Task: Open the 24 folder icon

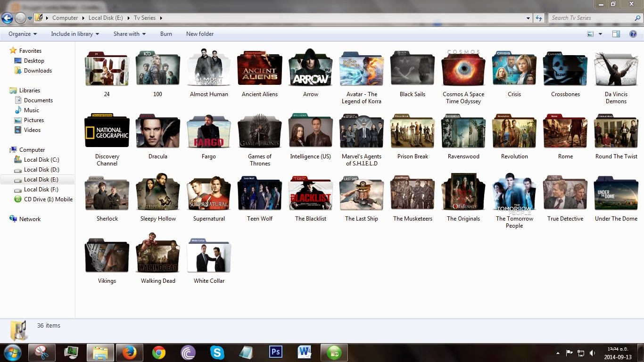Action: (x=107, y=69)
